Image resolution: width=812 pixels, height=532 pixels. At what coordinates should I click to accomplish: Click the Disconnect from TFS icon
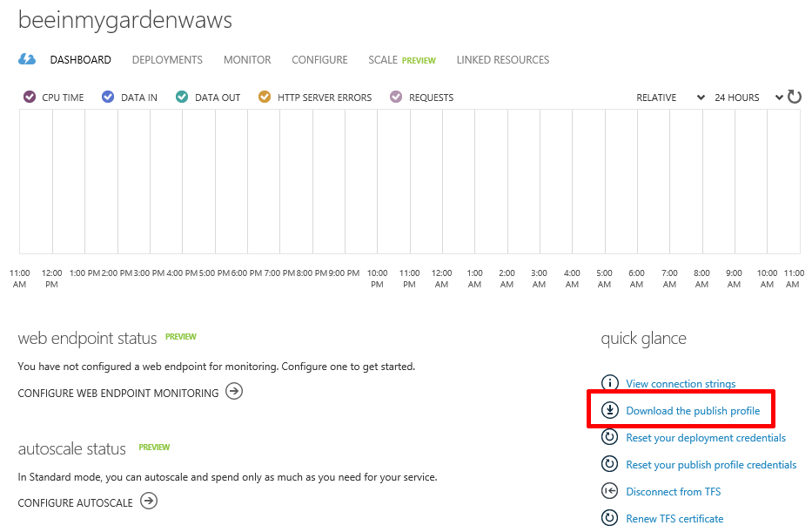click(x=609, y=490)
